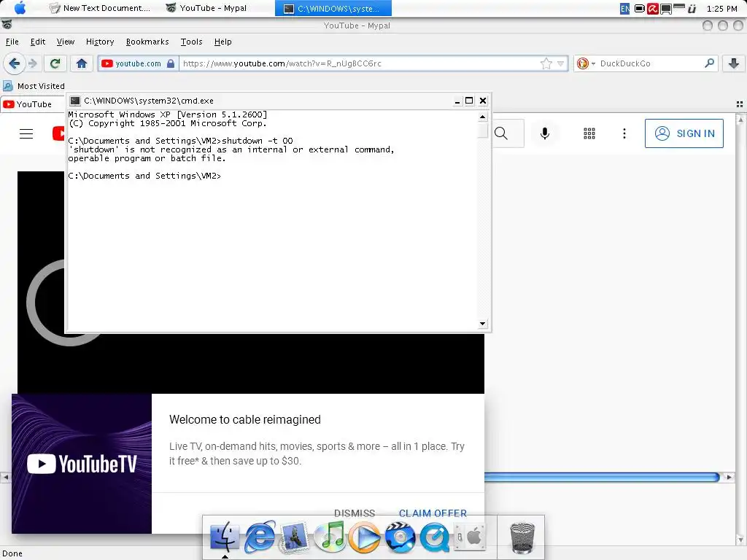Open the Help menu
747x560 pixels.
coord(222,42)
